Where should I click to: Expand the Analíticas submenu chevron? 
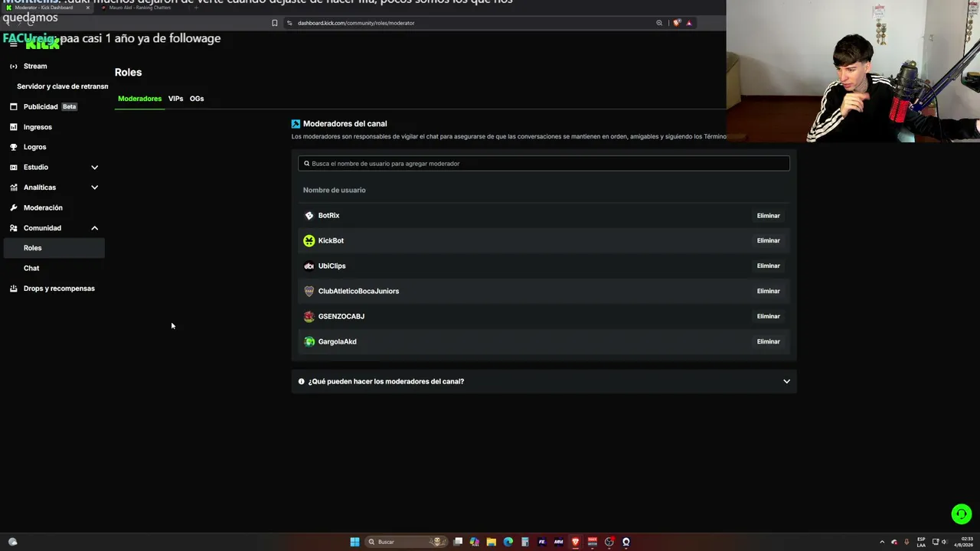[x=95, y=187]
